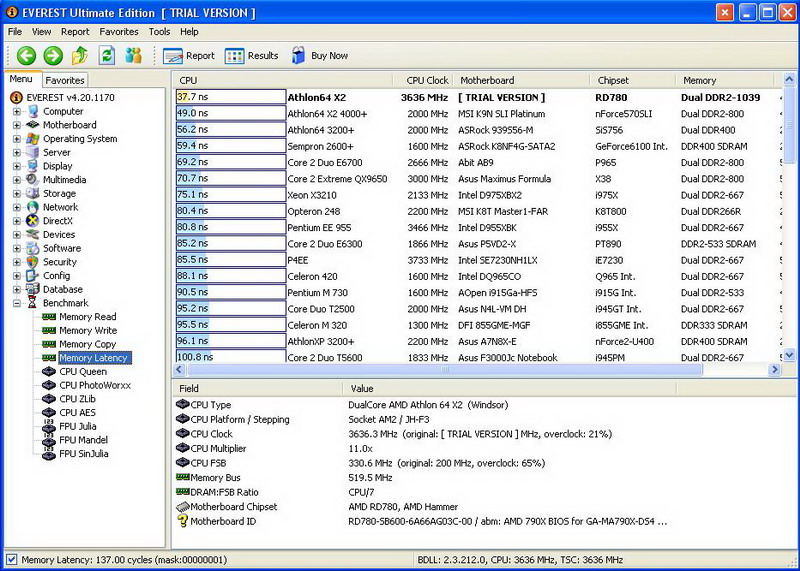Viewport: 800px width, 571px height.
Task: Select the Benchmark hourglass icon
Action: click(x=32, y=303)
